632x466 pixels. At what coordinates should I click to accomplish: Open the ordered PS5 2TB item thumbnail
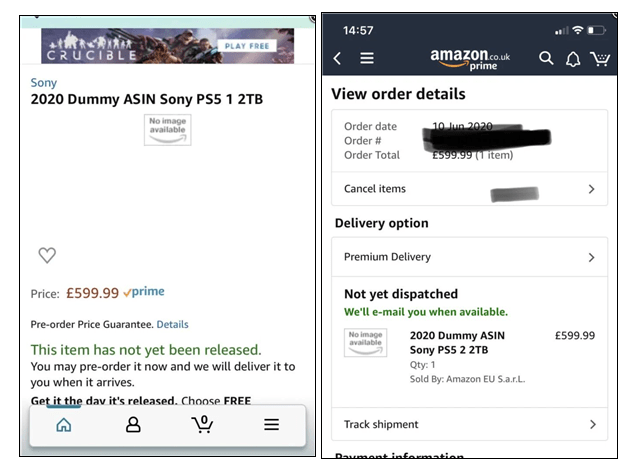click(365, 343)
